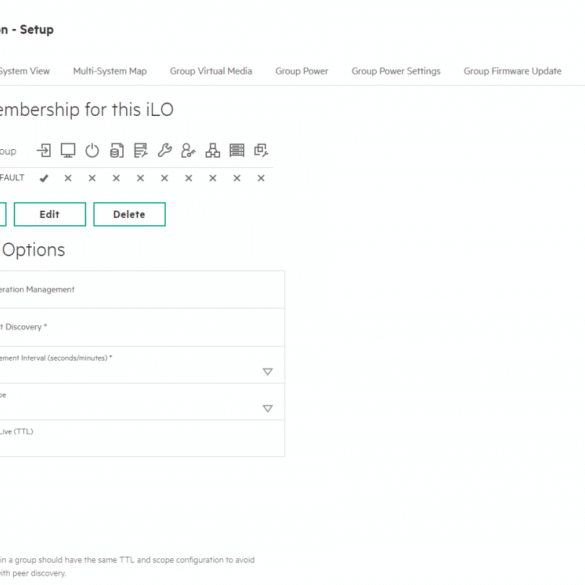Click the Recovery Set privilege icon
The image size is (585, 585).
pyautogui.click(x=261, y=151)
